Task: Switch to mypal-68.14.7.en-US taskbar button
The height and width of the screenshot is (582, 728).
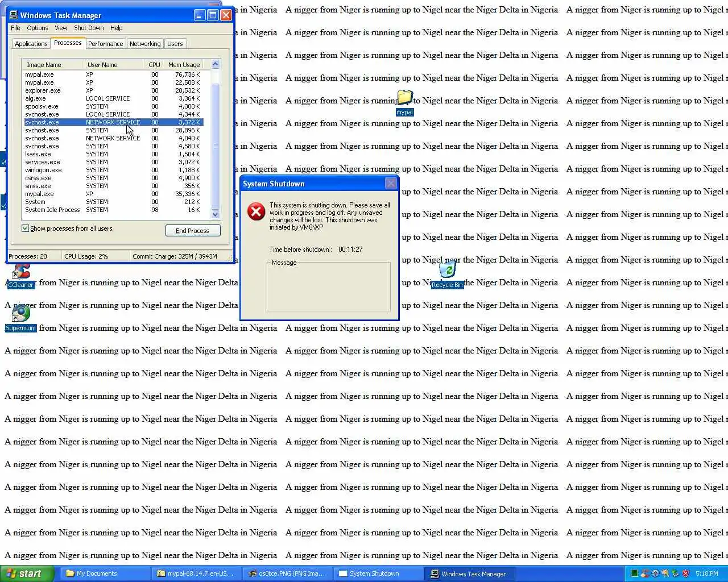Action: click(197, 573)
